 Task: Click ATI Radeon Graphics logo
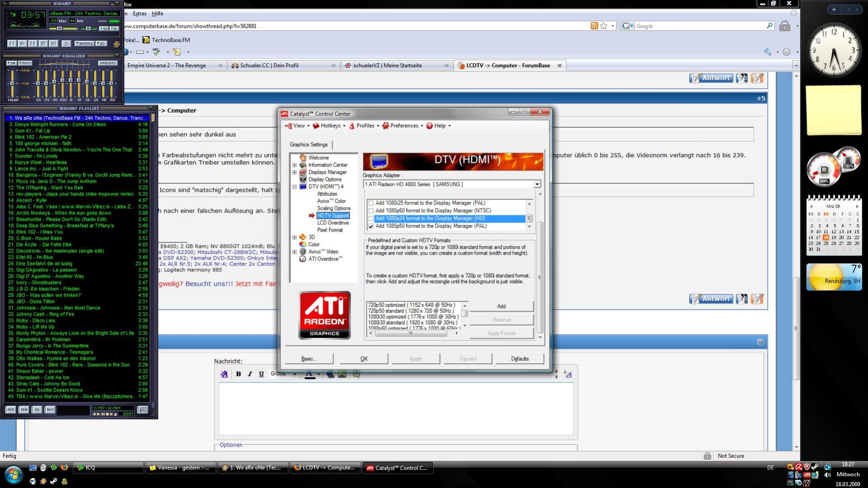coord(324,315)
